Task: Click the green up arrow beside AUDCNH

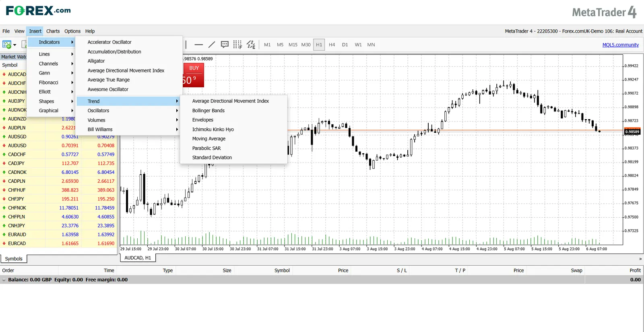Action: (x=4, y=92)
